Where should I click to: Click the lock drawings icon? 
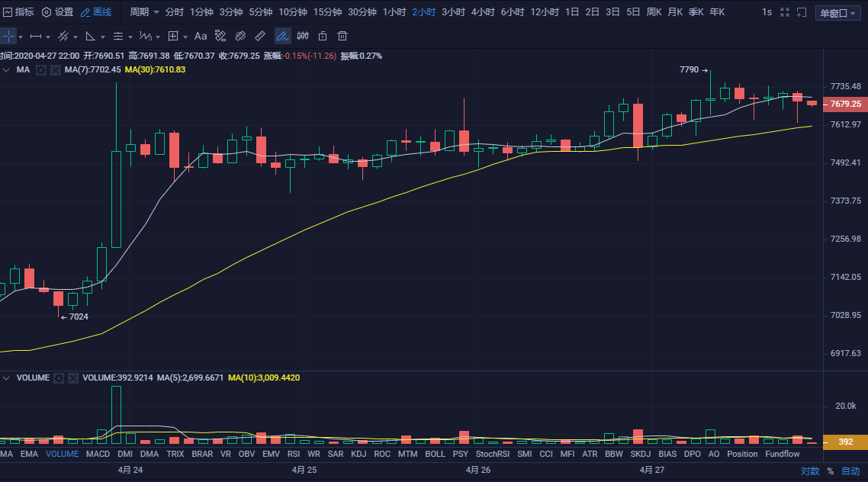tap(323, 36)
